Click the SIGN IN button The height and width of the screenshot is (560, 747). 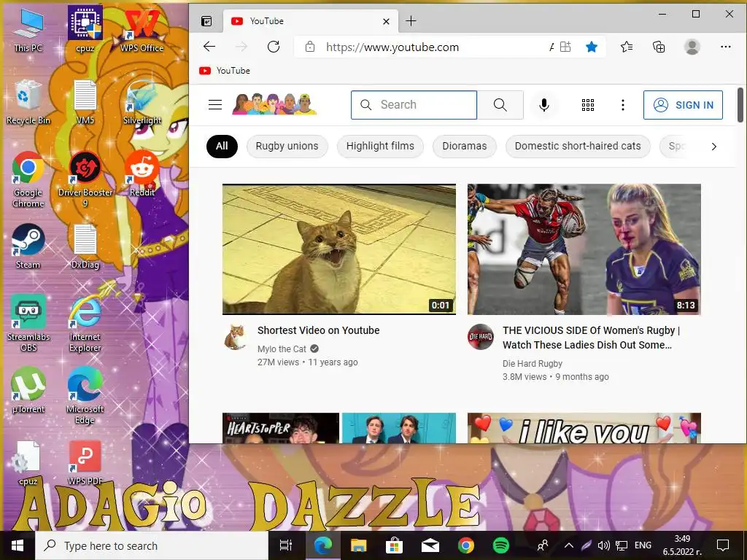tap(683, 105)
